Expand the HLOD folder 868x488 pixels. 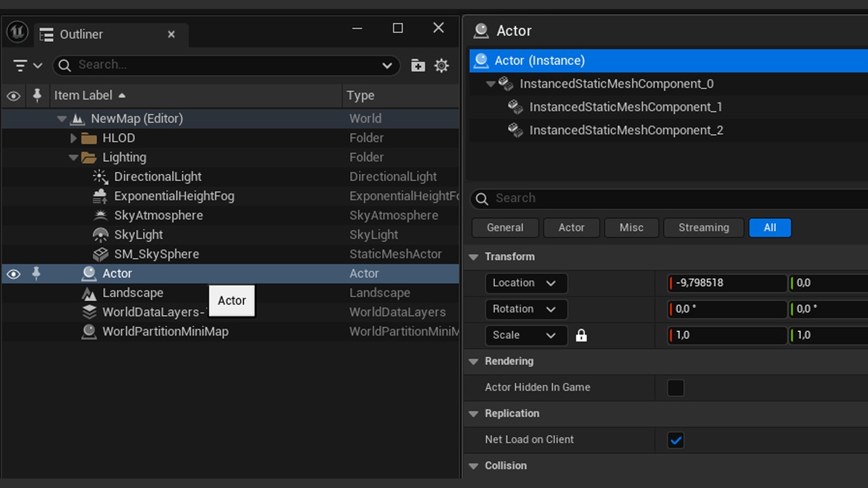coord(74,138)
